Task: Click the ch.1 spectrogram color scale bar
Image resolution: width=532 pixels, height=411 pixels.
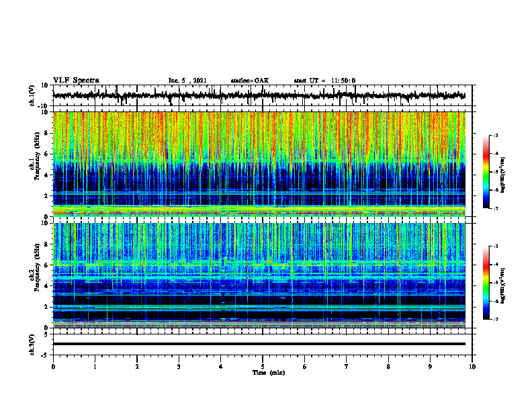Action: [486, 172]
